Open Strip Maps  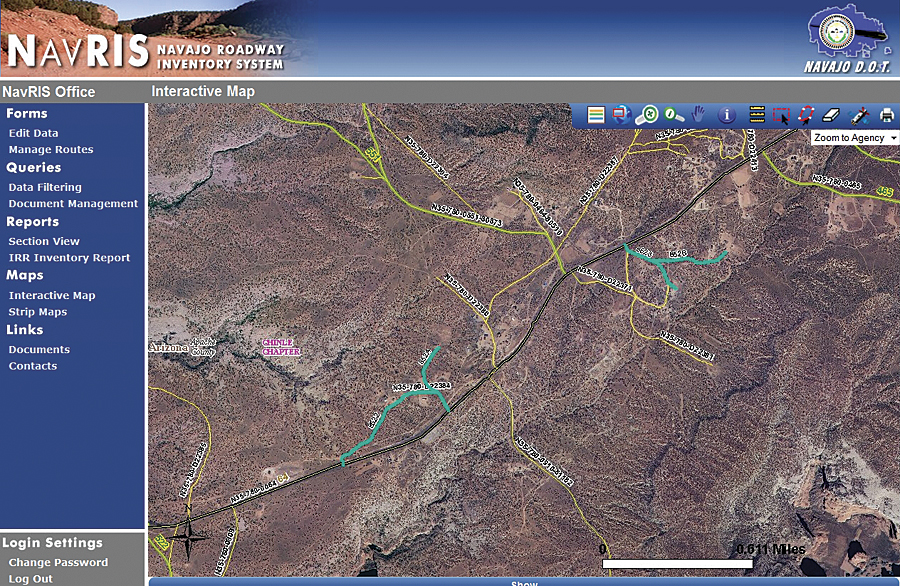(37, 312)
